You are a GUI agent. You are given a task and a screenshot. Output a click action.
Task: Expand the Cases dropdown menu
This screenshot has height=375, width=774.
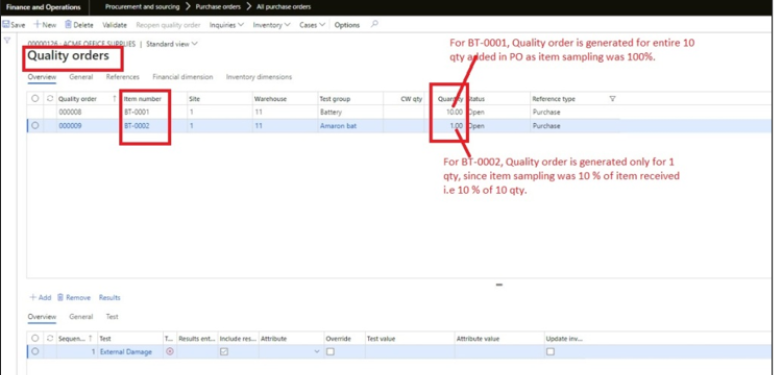point(312,25)
